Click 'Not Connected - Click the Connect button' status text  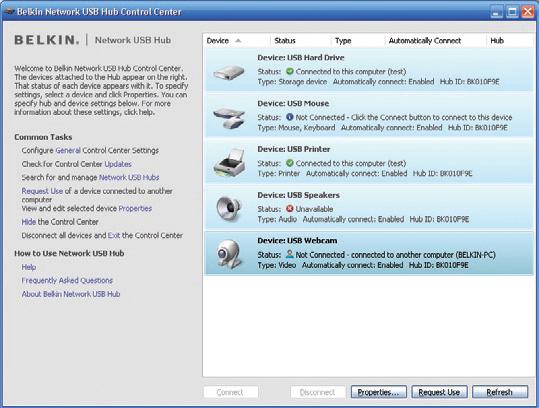tap(404, 117)
